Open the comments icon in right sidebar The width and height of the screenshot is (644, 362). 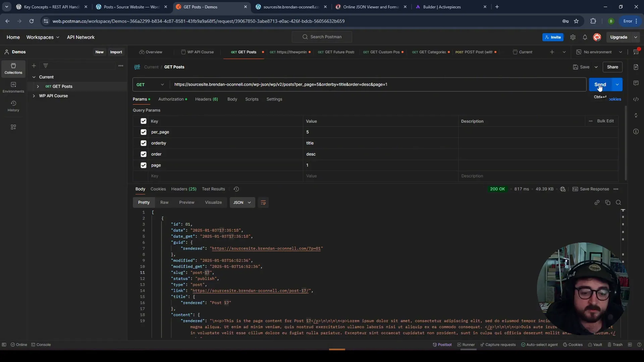click(636, 83)
